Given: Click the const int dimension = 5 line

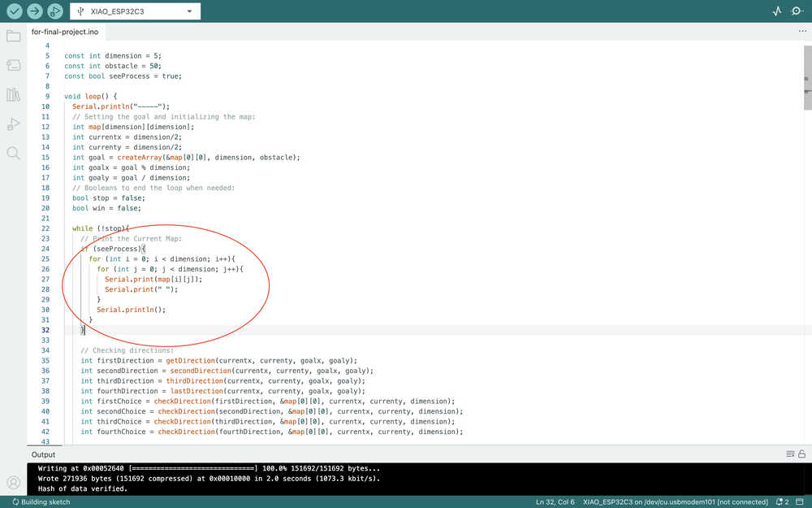Looking at the screenshot, I should (113, 56).
